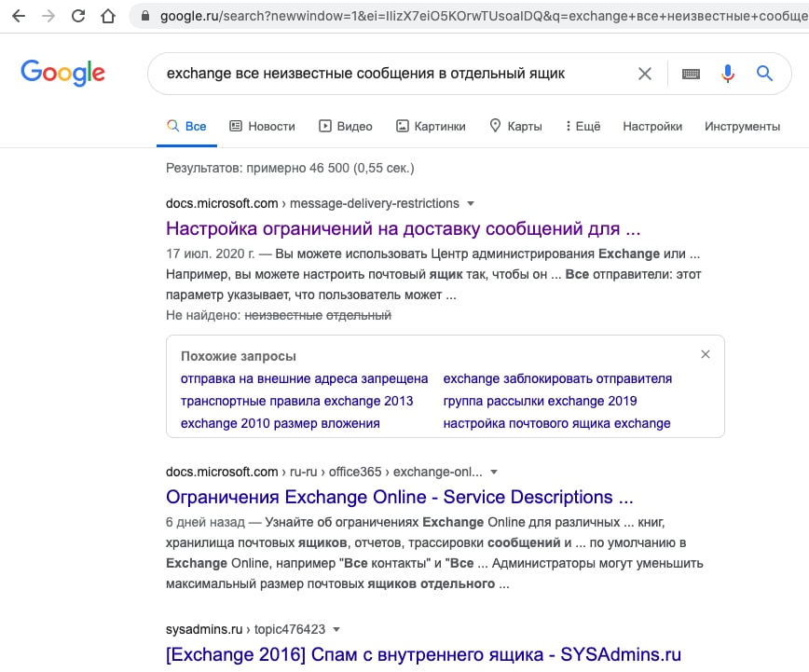The image size is (809, 672).
Task: Click the docs.microsoft.com ru-ru office365 breadcrumb
Action: (x=324, y=472)
